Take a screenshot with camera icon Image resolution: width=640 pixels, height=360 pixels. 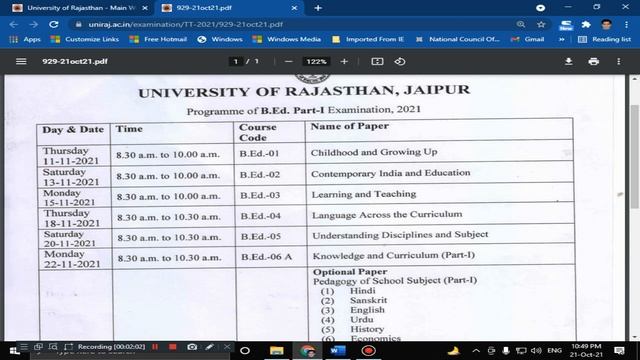pos(192,347)
